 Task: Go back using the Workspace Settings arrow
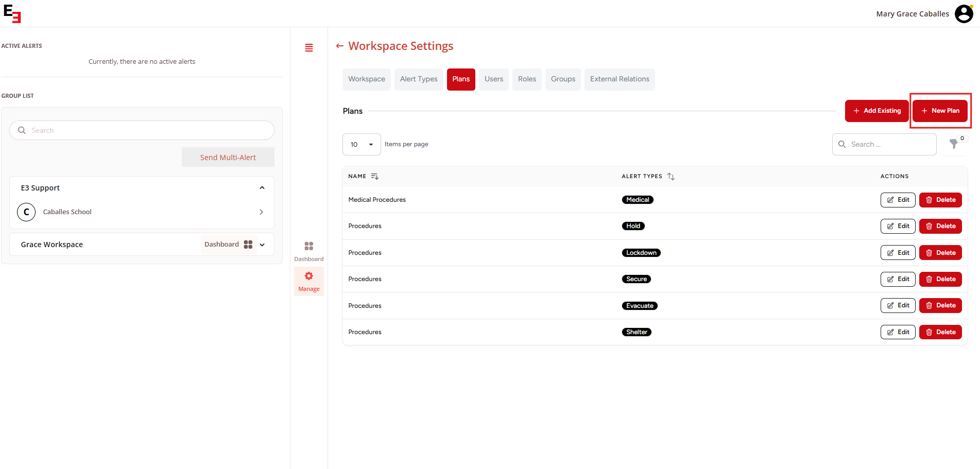point(340,46)
